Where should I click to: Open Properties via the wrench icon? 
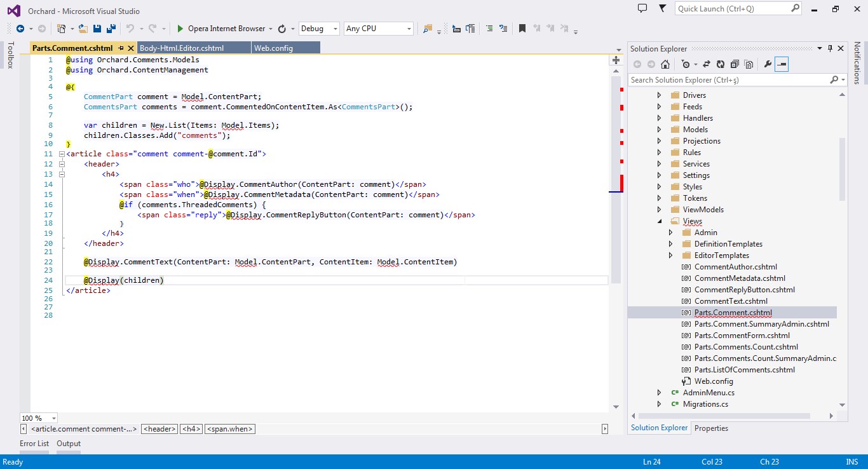pos(768,64)
